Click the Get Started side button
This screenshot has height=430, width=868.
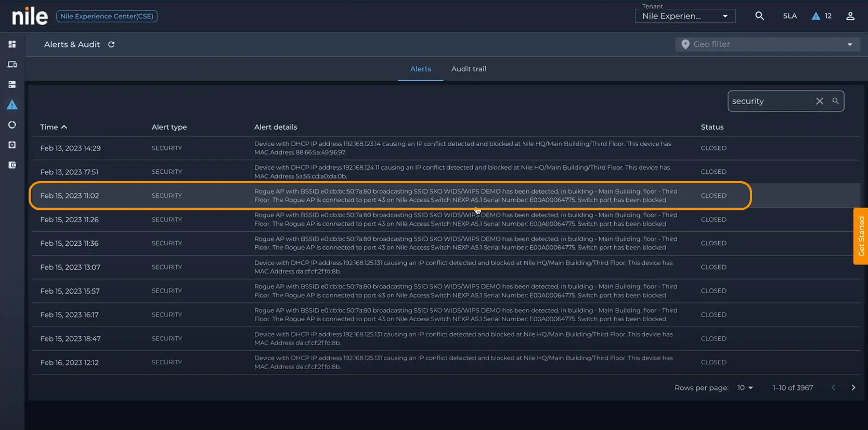point(861,236)
